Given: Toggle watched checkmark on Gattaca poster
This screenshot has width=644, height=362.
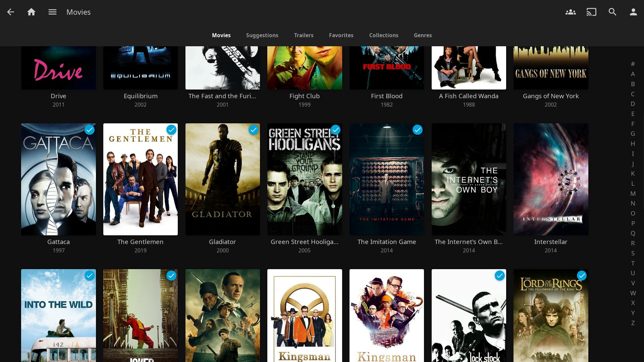Looking at the screenshot, I should [90, 130].
